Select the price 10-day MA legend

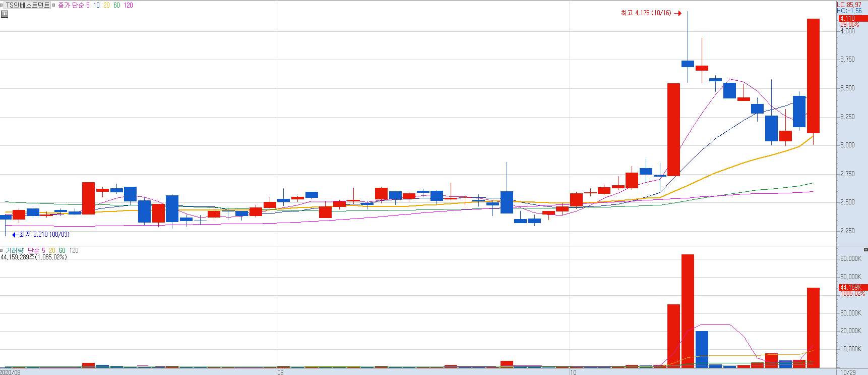(96, 5)
